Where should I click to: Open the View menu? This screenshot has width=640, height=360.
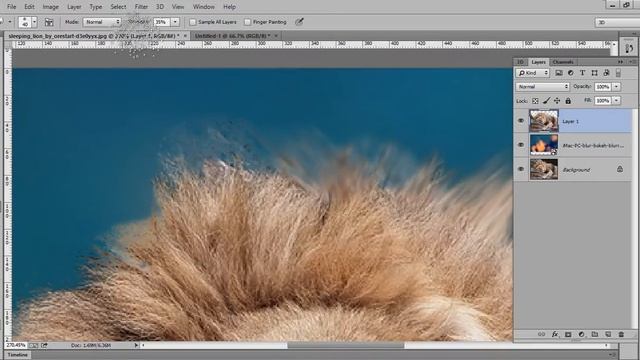(178, 7)
